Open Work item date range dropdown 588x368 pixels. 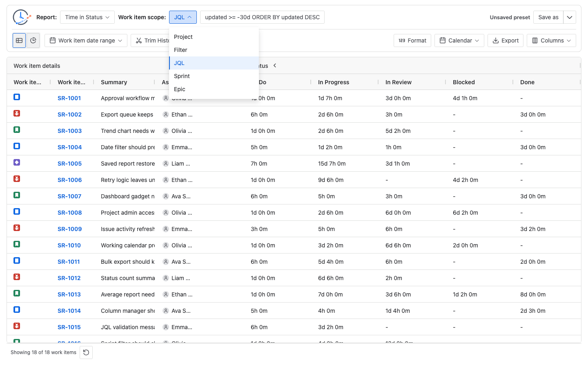(x=86, y=40)
